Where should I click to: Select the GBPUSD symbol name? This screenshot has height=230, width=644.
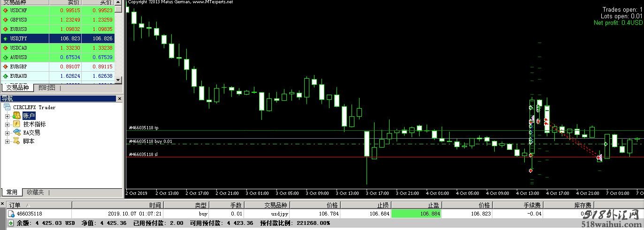[x=18, y=20]
